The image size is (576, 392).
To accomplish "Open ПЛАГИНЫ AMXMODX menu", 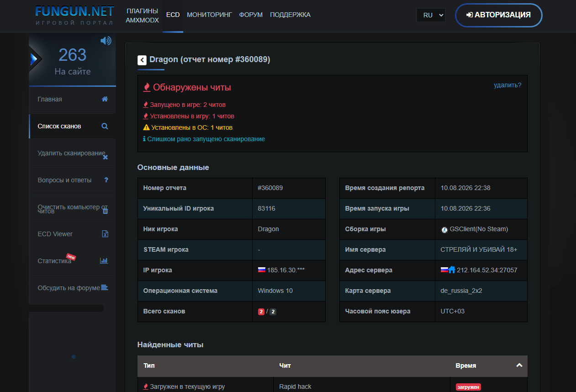I will pos(142,15).
